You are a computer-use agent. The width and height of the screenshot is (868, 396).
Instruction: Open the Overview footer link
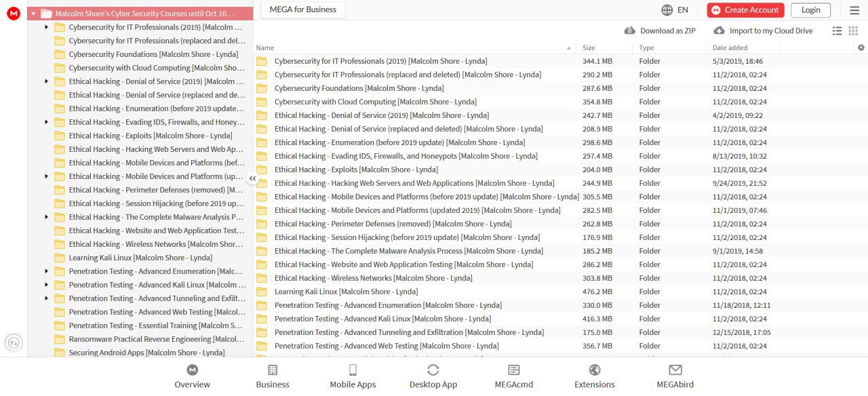tap(193, 384)
